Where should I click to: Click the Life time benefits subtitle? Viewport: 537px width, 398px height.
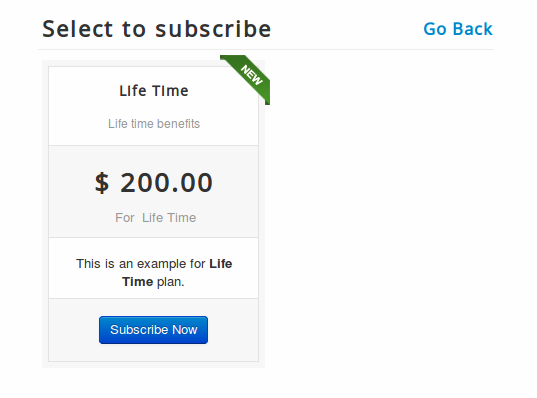[154, 124]
